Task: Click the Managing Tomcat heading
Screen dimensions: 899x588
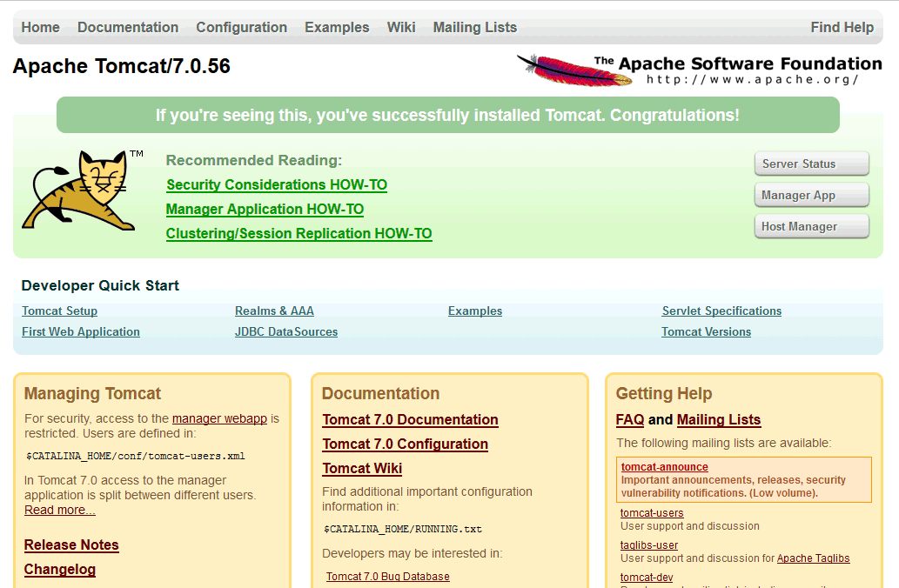Action: [92, 393]
